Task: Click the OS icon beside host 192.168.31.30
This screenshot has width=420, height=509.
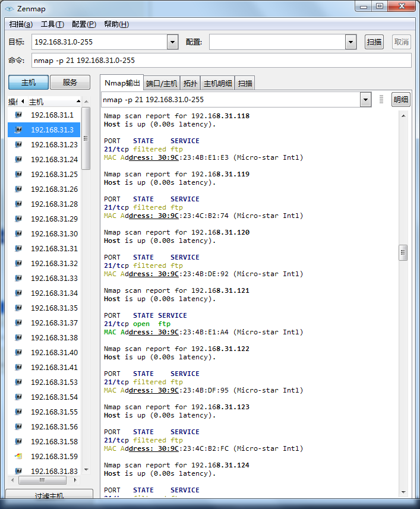Action: click(x=19, y=234)
